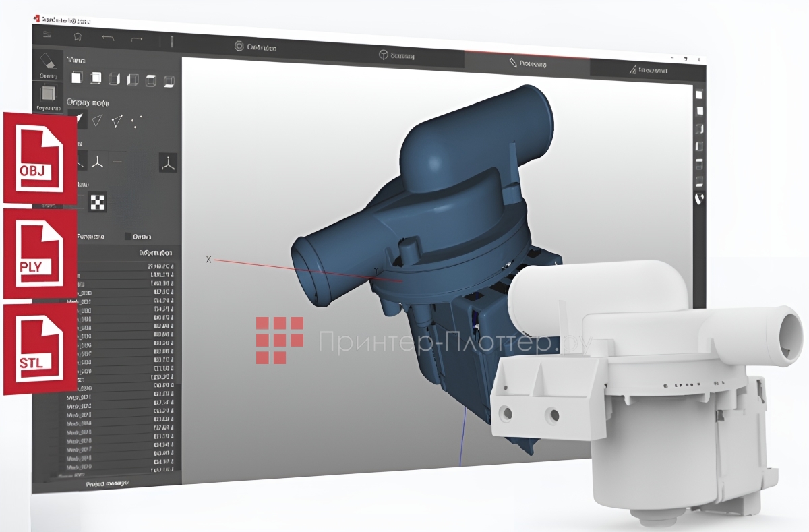
Task: Click the texture checkerboard icon
Action: 97,200
